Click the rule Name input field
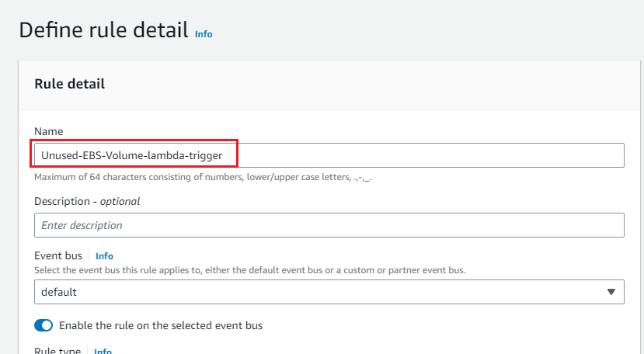Viewport: 644px width, 354px height. click(x=329, y=155)
